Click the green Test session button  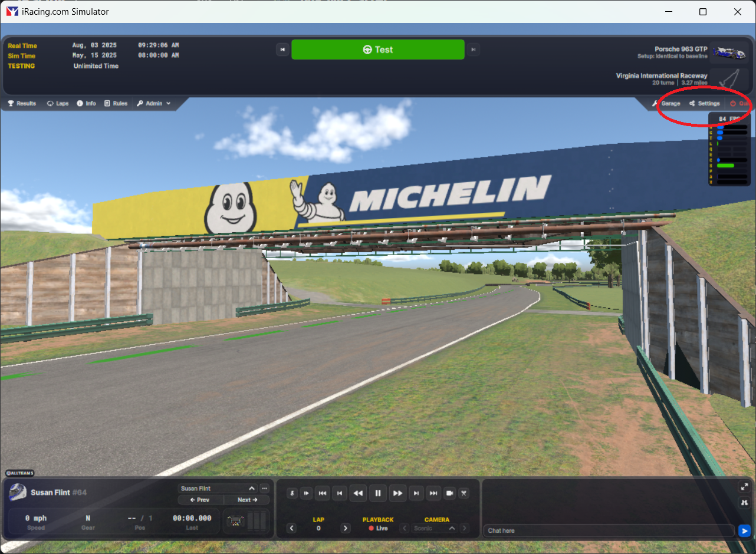(x=377, y=50)
